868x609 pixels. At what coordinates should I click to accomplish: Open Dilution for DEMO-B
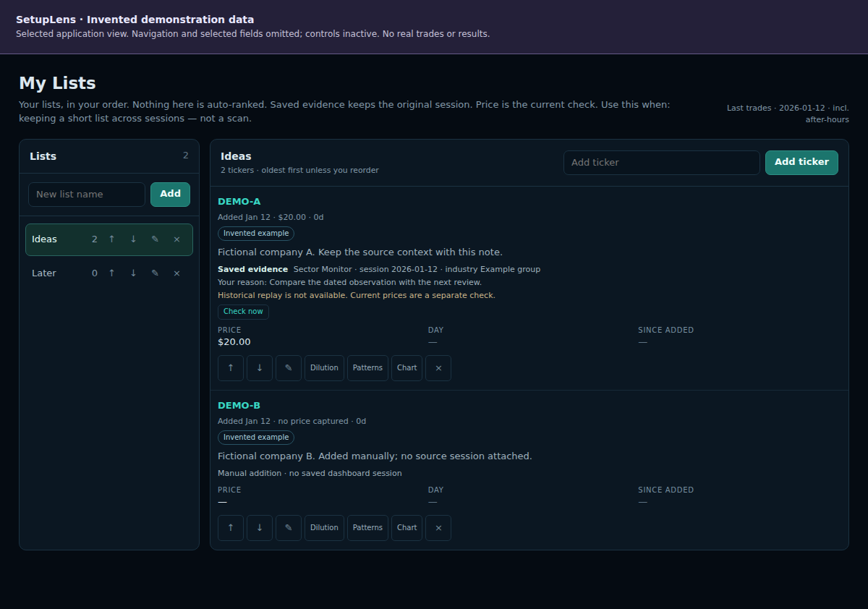[x=324, y=528]
